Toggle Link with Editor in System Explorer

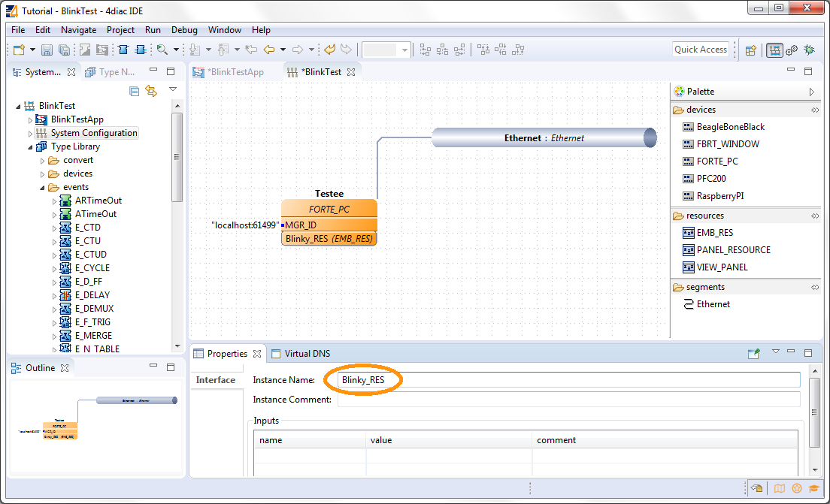(x=151, y=91)
